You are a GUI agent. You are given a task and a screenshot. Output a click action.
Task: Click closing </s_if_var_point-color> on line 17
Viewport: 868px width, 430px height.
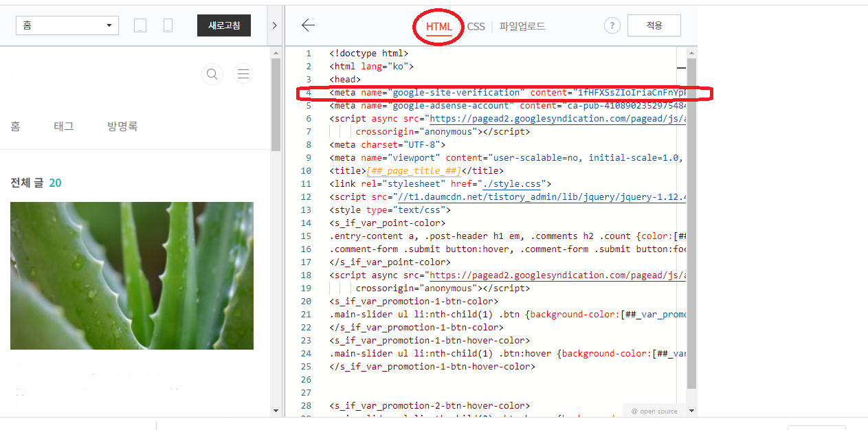click(x=390, y=262)
